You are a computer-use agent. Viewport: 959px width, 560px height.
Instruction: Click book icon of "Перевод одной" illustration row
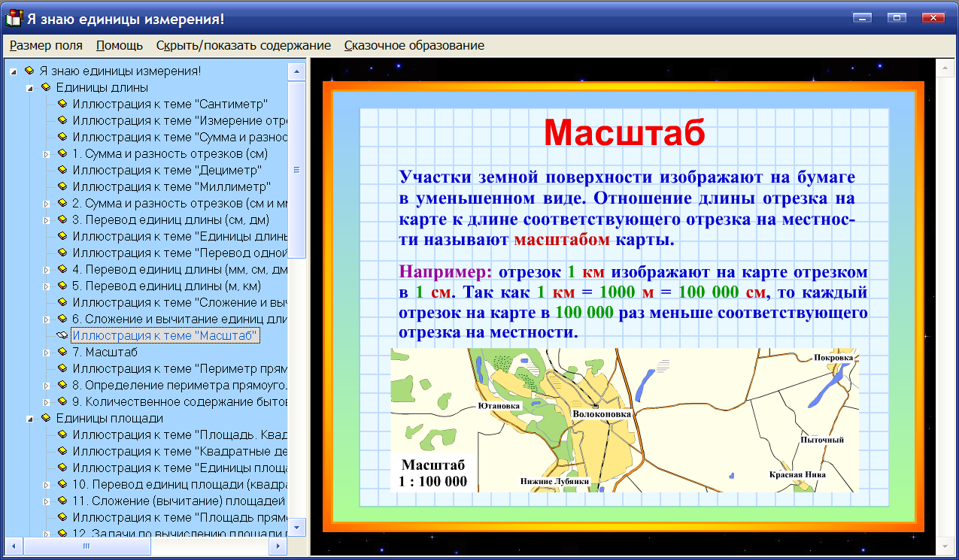(62, 253)
